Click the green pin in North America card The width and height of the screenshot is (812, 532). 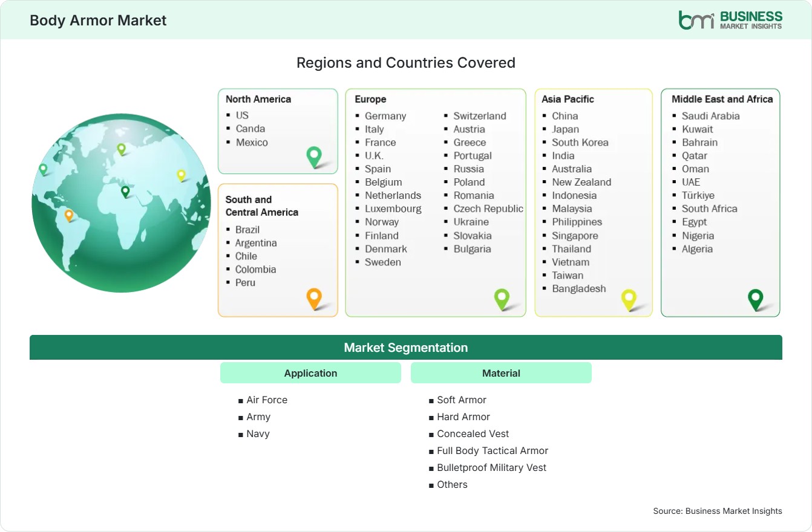coord(314,157)
